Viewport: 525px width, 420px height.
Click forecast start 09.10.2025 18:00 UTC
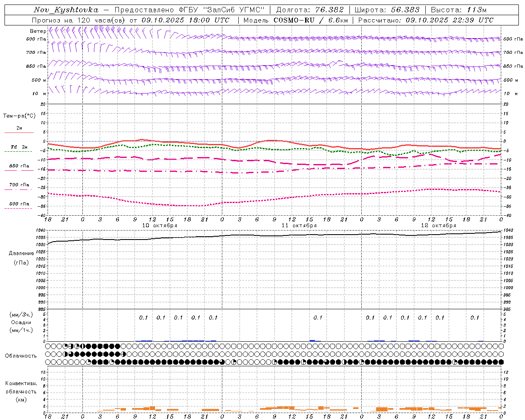tap(185, 20)
